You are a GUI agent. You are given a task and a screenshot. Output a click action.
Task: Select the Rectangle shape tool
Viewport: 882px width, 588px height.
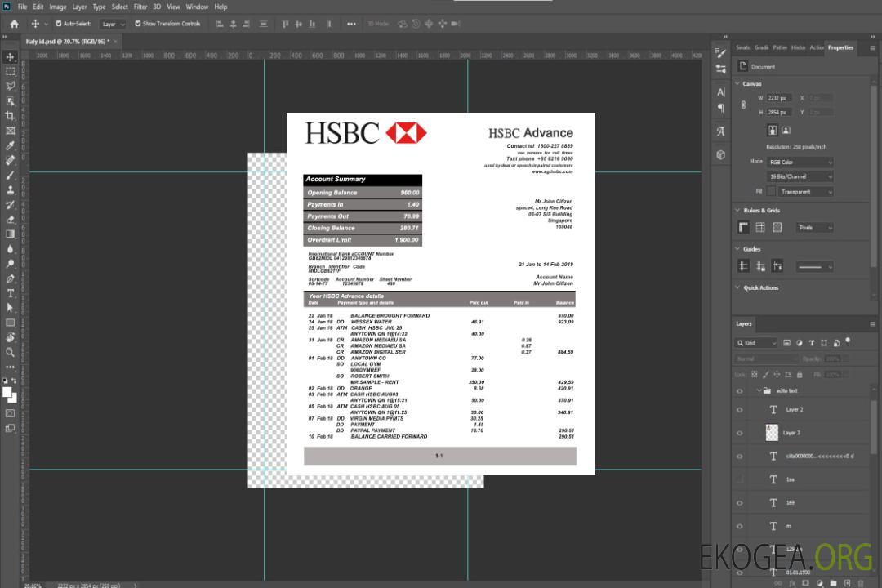point(10,323)
